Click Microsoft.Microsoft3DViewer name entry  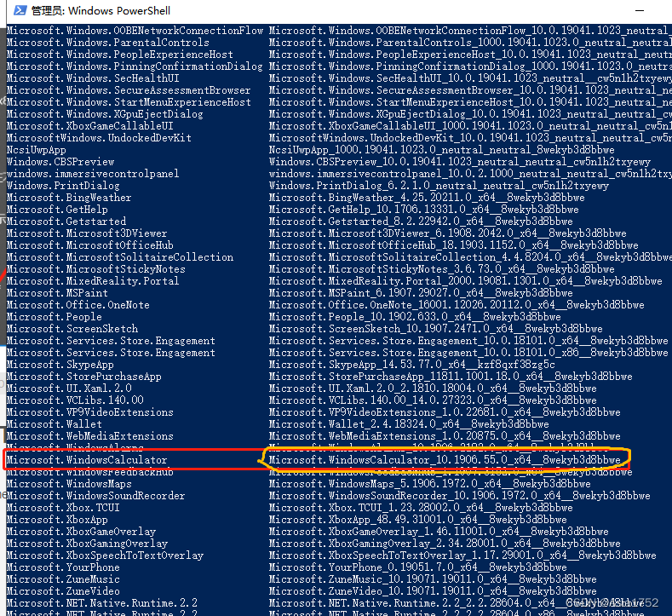87,233
